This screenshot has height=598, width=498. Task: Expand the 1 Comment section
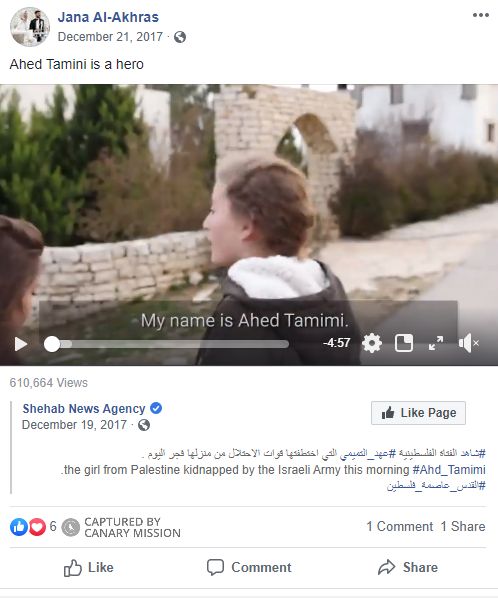pyautogui.click(x=400, y=527)
